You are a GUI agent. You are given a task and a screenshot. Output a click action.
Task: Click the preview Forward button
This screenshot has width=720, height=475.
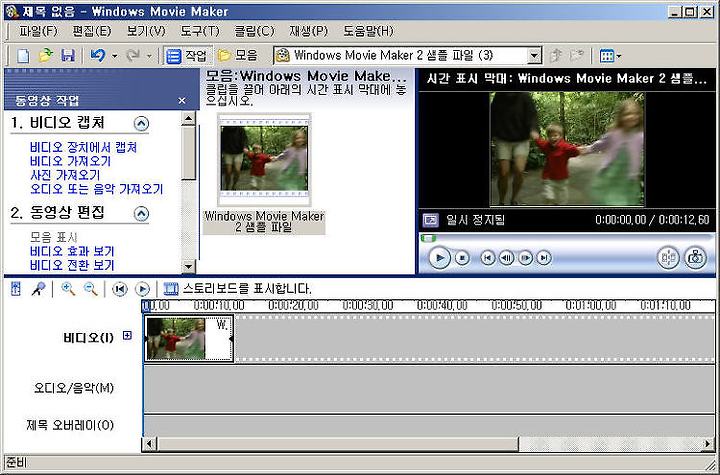tap(544, 258)
